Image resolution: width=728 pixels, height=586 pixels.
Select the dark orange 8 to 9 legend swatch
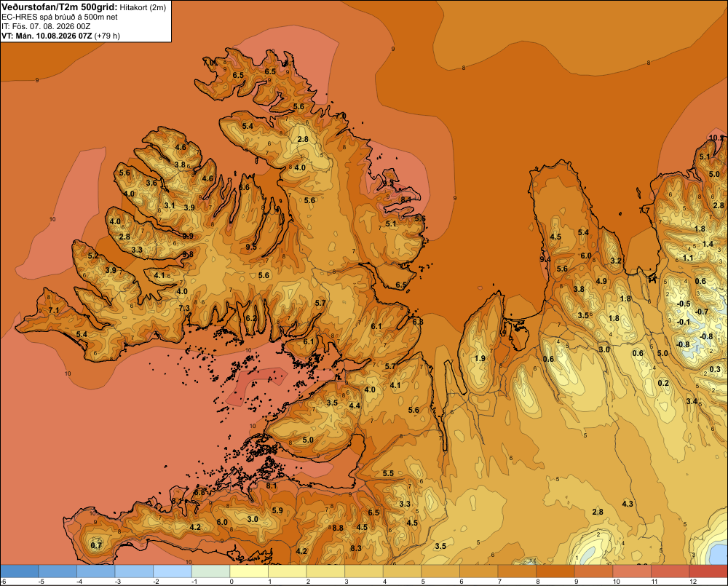tap(555, 571)
